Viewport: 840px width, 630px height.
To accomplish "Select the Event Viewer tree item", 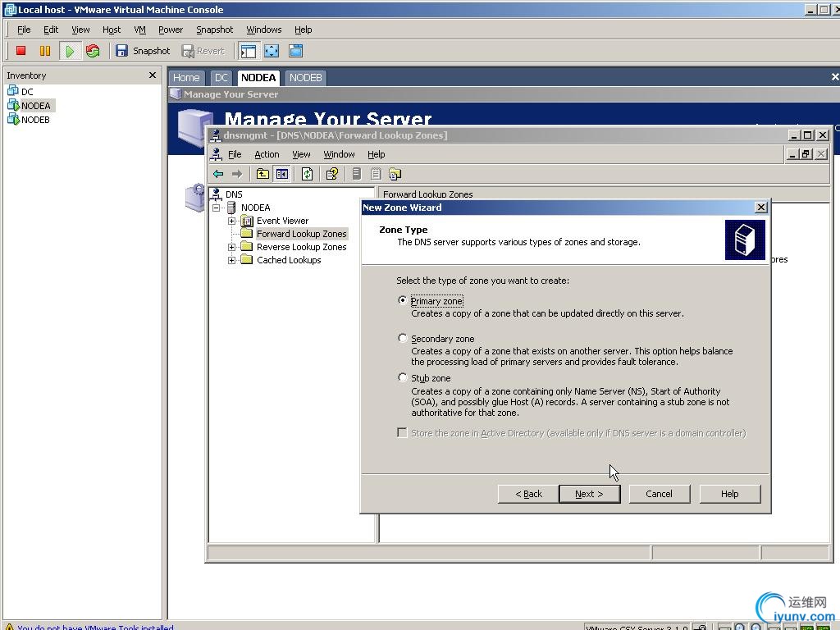I will pos(282,221).
